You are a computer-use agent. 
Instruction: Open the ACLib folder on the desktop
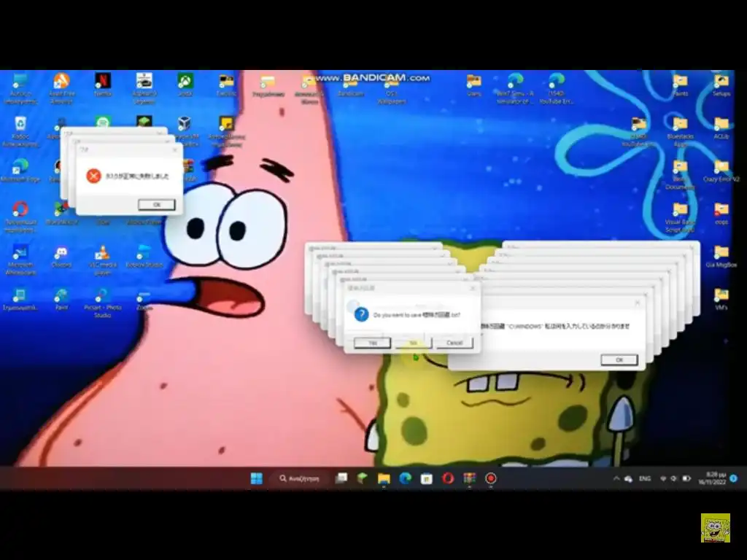coord(721,128)
